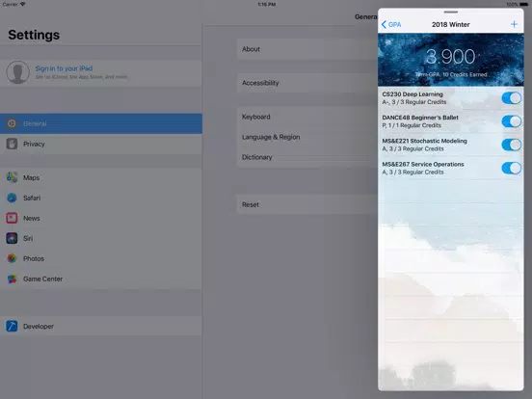The image size is (532, 399).
Task: Click the General gear icon
Action: (x=12, y=123)
